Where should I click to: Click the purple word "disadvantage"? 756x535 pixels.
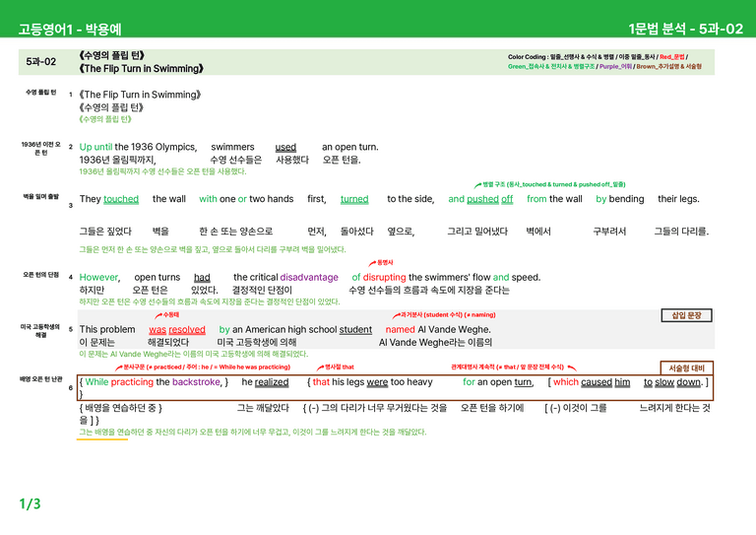point(309,278)
